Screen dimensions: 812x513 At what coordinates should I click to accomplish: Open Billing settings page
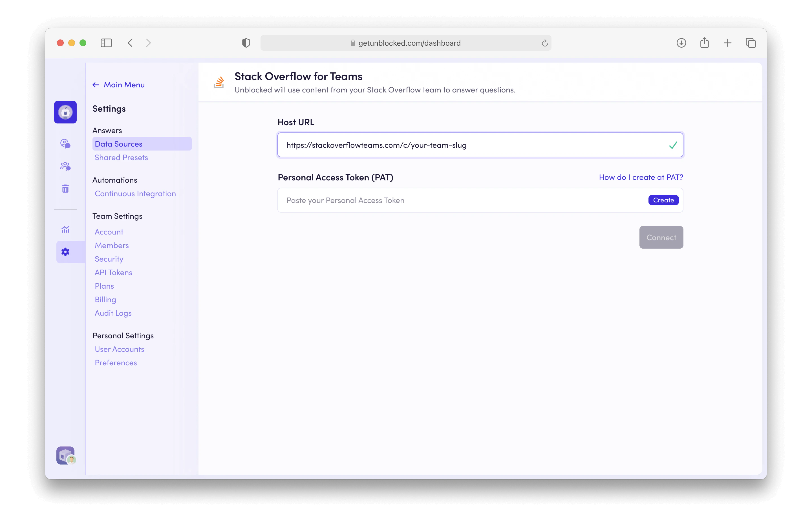click(x=105, y=300)
